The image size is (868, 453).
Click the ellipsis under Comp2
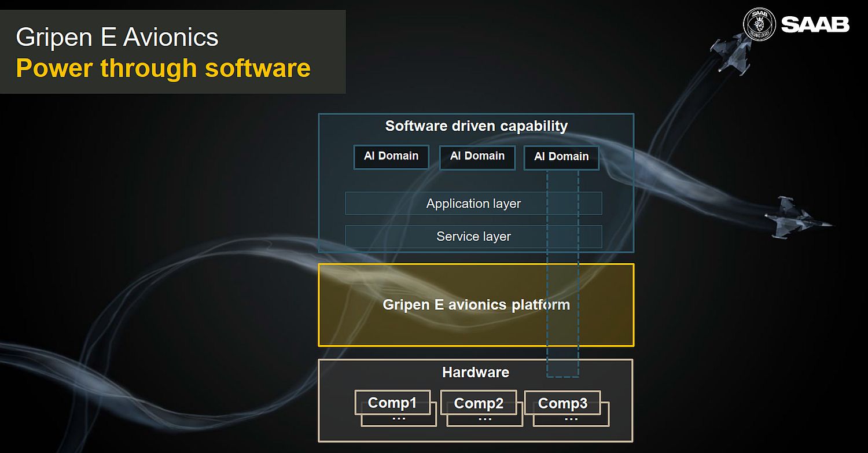point(485,419)
